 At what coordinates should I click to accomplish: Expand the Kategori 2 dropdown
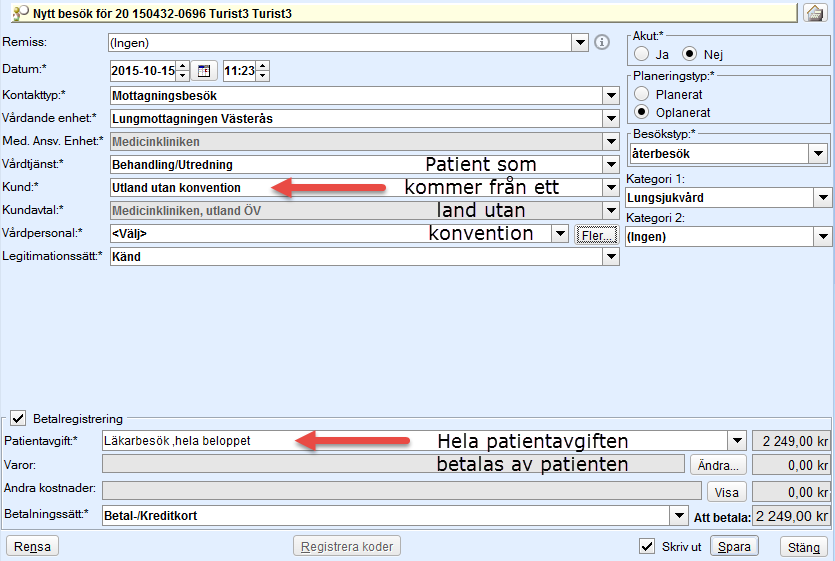pyautogui.click(x=823, y=237)
